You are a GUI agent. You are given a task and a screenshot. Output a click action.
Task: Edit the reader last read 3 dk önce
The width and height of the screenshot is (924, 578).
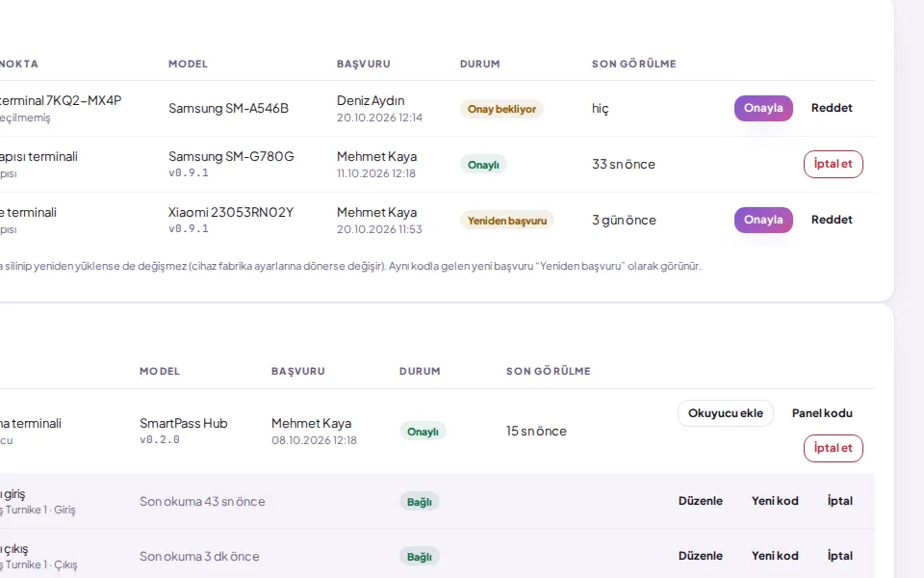[x=700, y=556]
